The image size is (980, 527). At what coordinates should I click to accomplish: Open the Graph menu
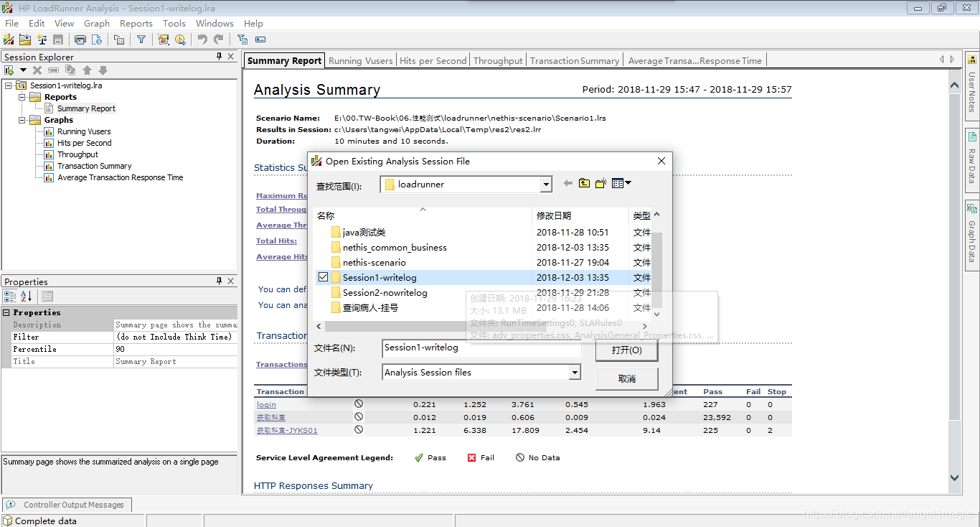tap(97, 23)
